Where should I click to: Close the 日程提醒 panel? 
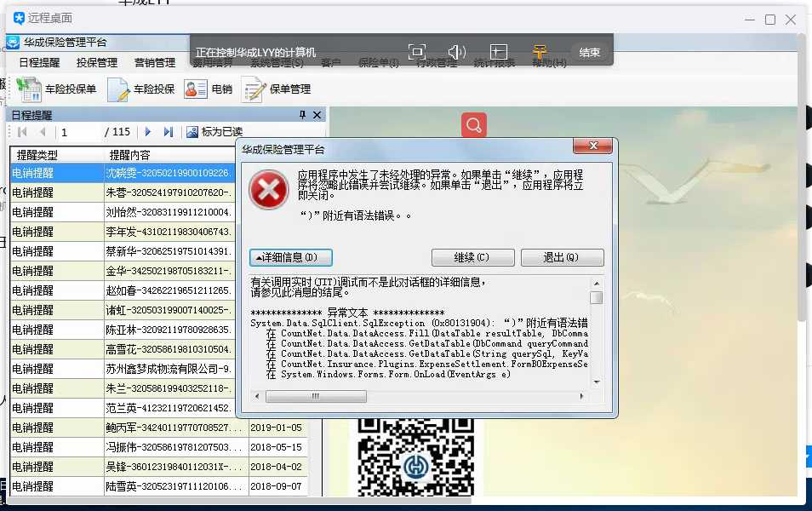317,115
